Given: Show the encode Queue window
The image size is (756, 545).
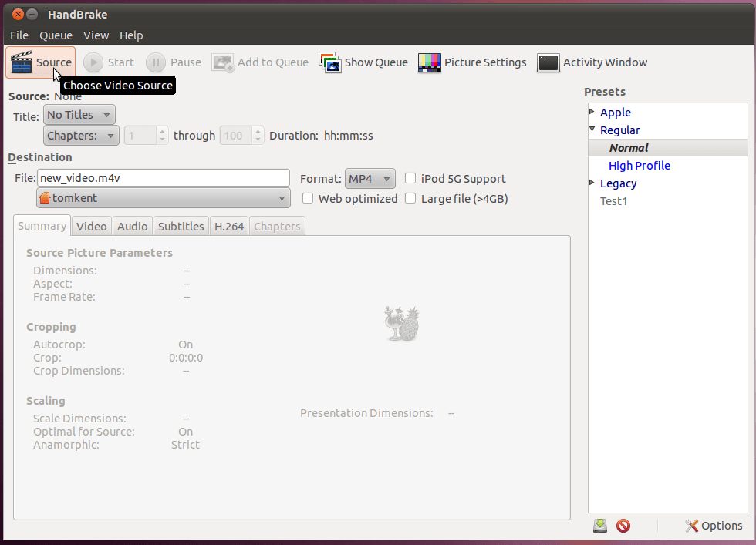Looking at the screenshot, I should [363, 62].
